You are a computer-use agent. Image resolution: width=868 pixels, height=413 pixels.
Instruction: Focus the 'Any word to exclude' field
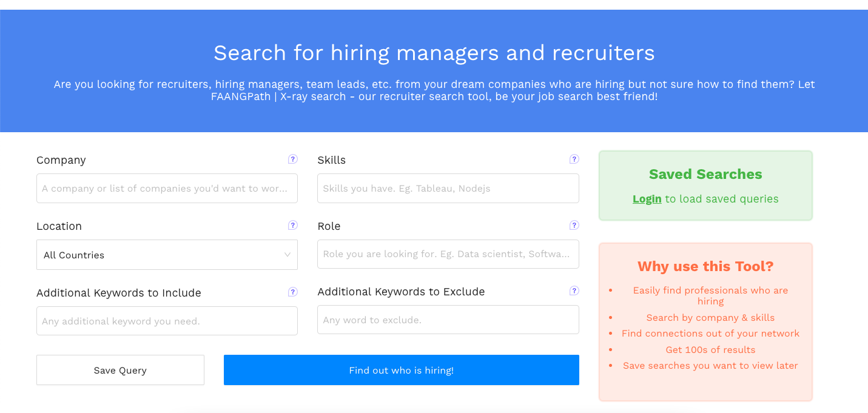(448, 320)
